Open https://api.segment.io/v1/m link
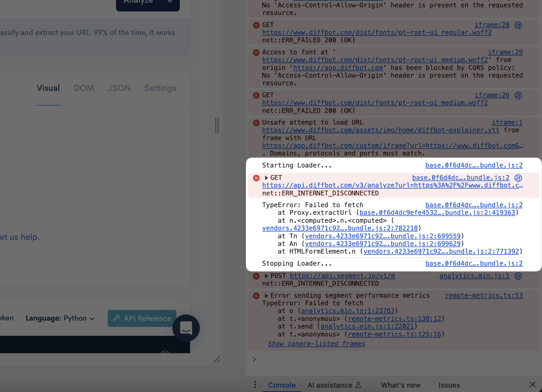Screen dimensions: 542x392 coord(342,276)
